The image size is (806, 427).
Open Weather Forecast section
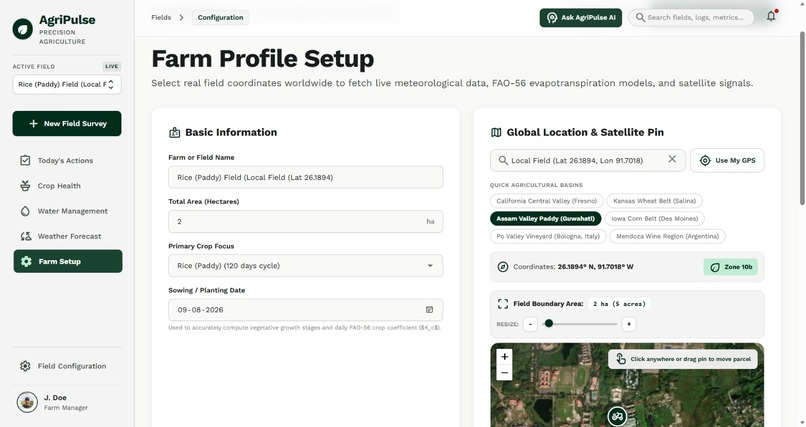67,236
